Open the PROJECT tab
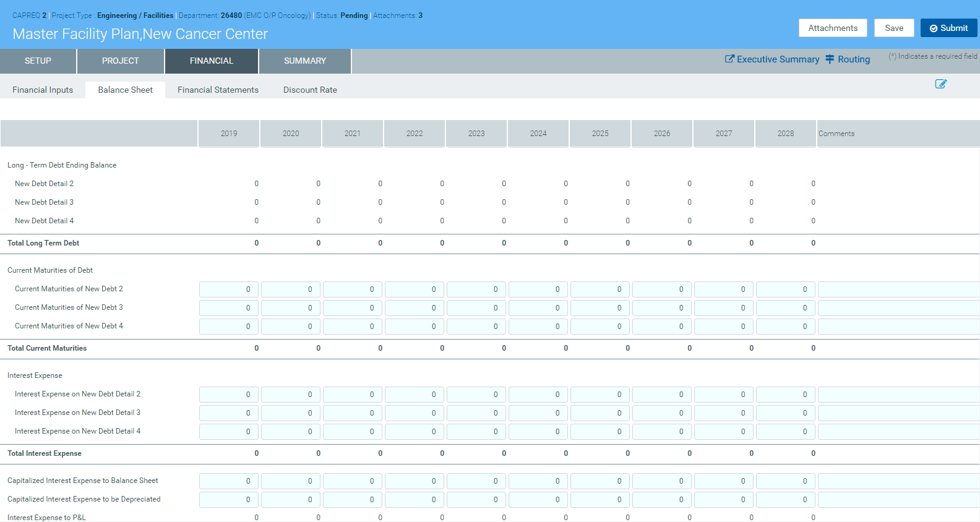This screenshot has width=980, height=522. tap(120, 61)
